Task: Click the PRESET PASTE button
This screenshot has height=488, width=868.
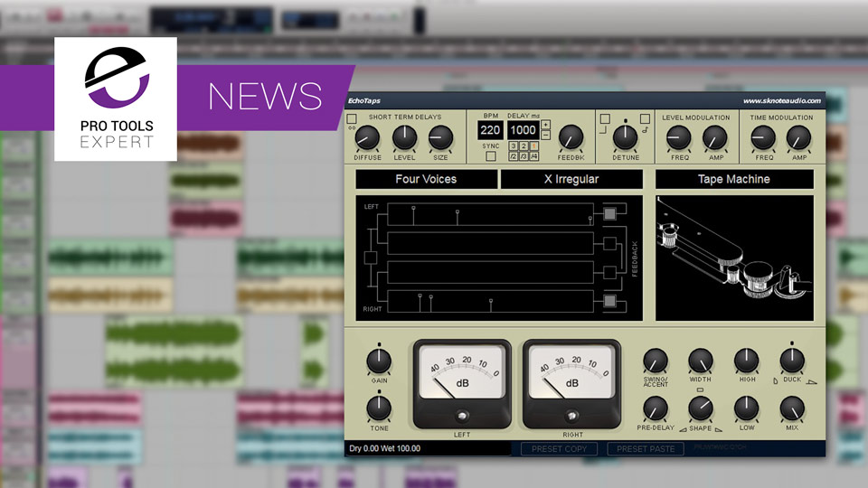Action: tap(646, 449)
